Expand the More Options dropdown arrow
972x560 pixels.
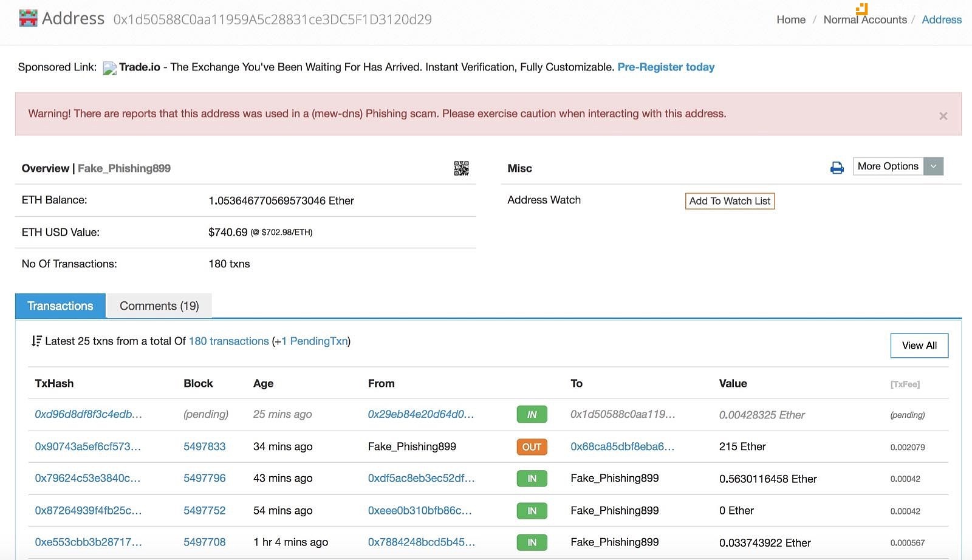(933, 166)
